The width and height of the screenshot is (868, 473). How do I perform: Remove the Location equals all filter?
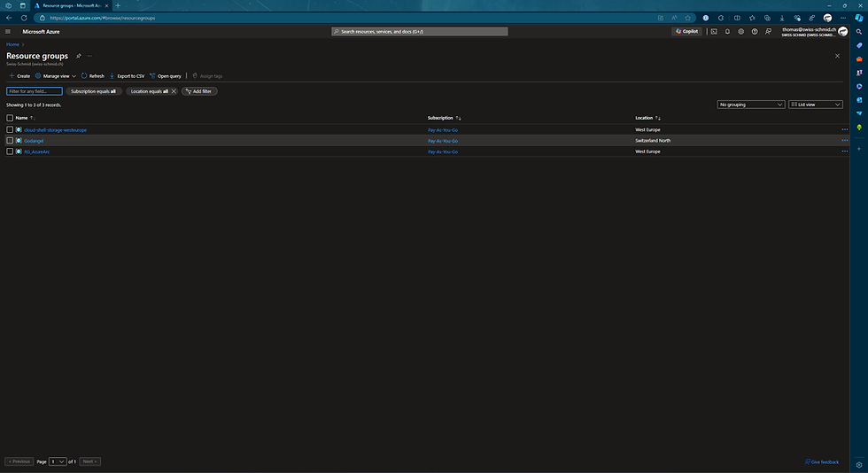coord(174,91)
